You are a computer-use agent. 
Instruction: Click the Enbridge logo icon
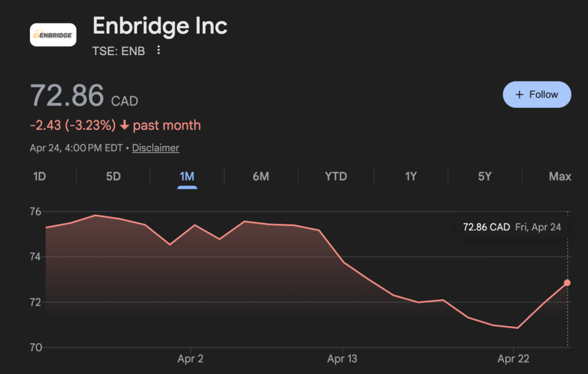pyautogui.click(x=53, y=35)
